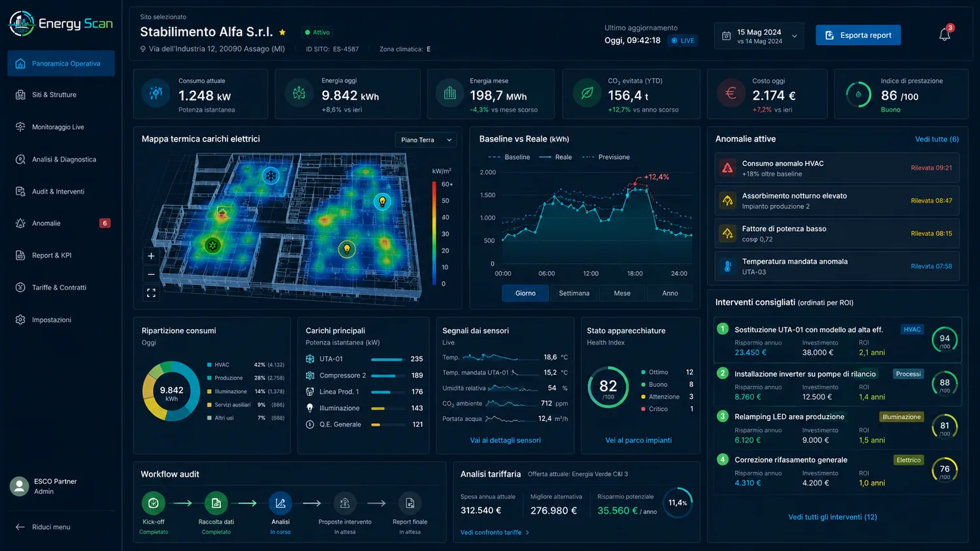The image size is (980, 551).
Task: Open Monitoraggio Live menu item
Action: [61, 127]
